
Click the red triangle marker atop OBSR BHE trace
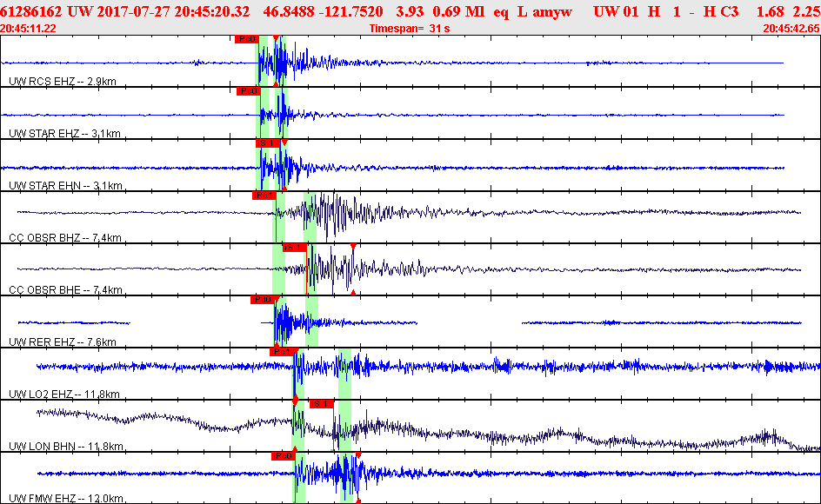[x=353, y=247]
